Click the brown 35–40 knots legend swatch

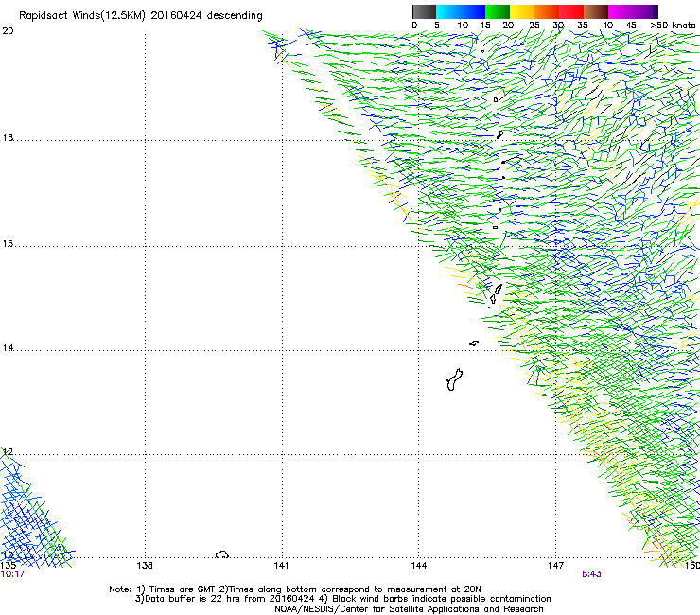pos(596,11)
